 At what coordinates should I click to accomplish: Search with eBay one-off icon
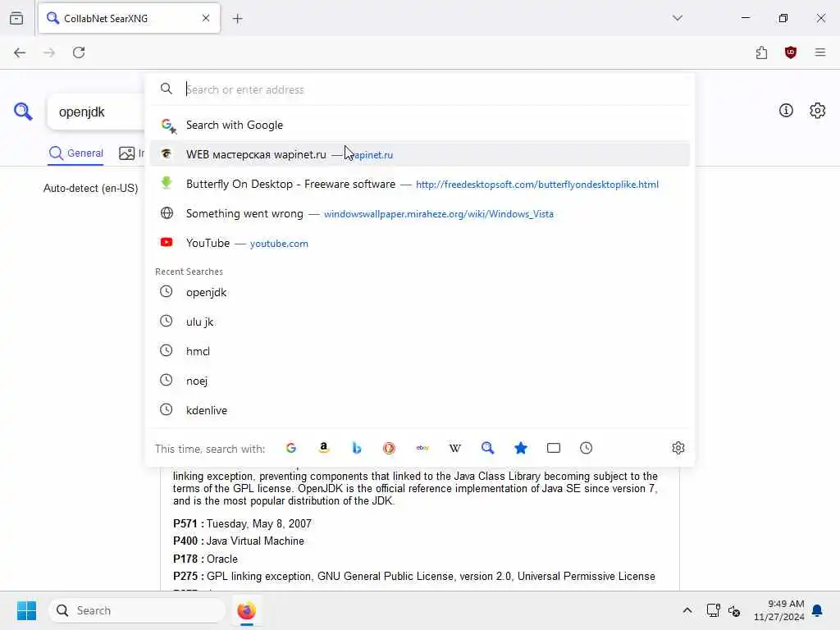click(422, 448)
